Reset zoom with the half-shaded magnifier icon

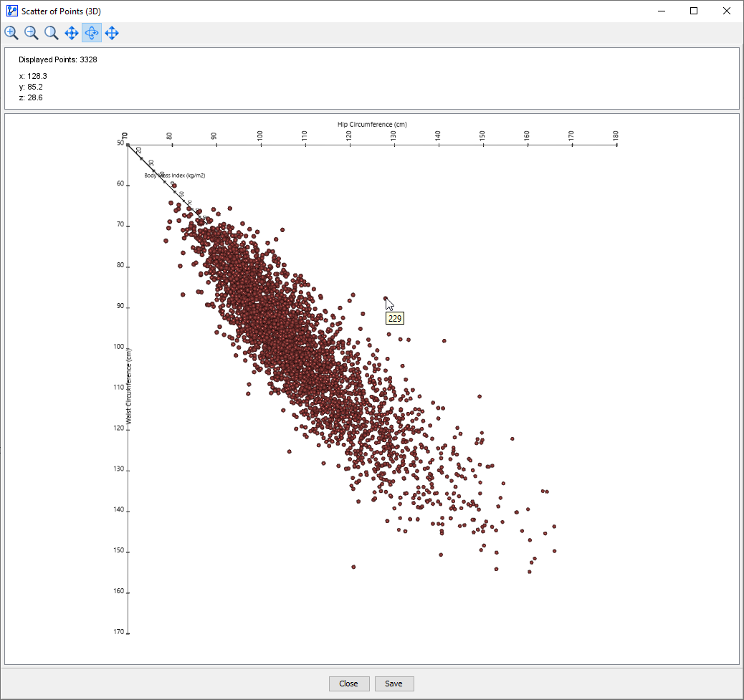pos(52,33)
